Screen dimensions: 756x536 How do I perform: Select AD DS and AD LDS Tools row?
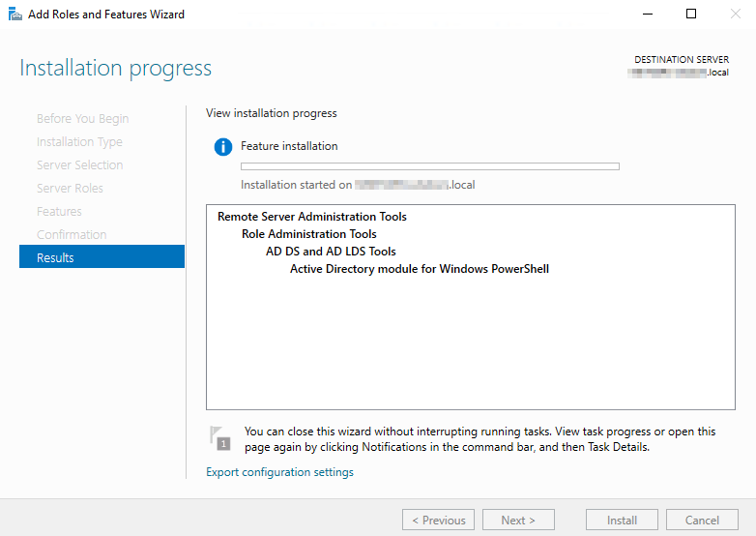(x=331, y=252)
